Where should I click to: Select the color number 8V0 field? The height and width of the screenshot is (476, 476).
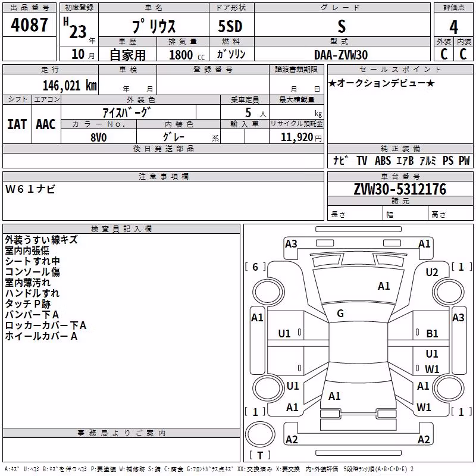pos(99,137)
